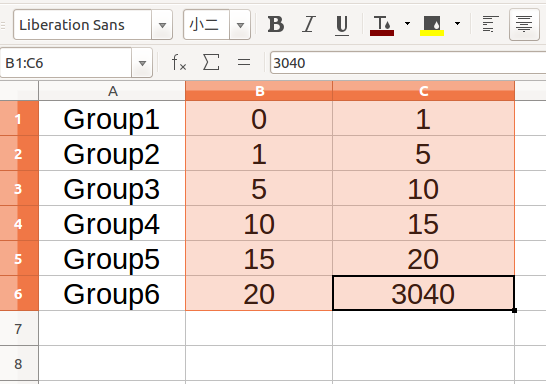Toggle Underline formatting

pyautogui.click(x=342, y=24)
